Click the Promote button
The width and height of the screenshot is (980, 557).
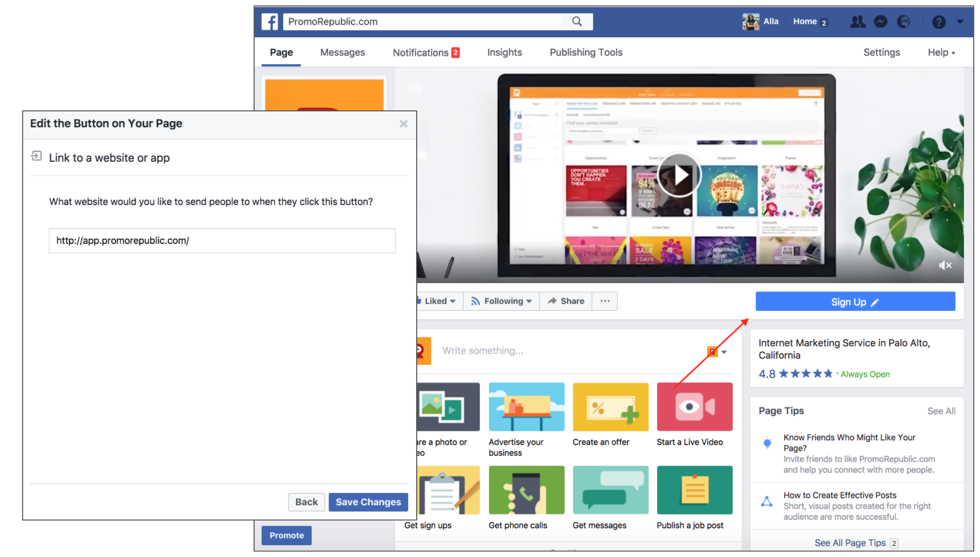click(286, 535)
